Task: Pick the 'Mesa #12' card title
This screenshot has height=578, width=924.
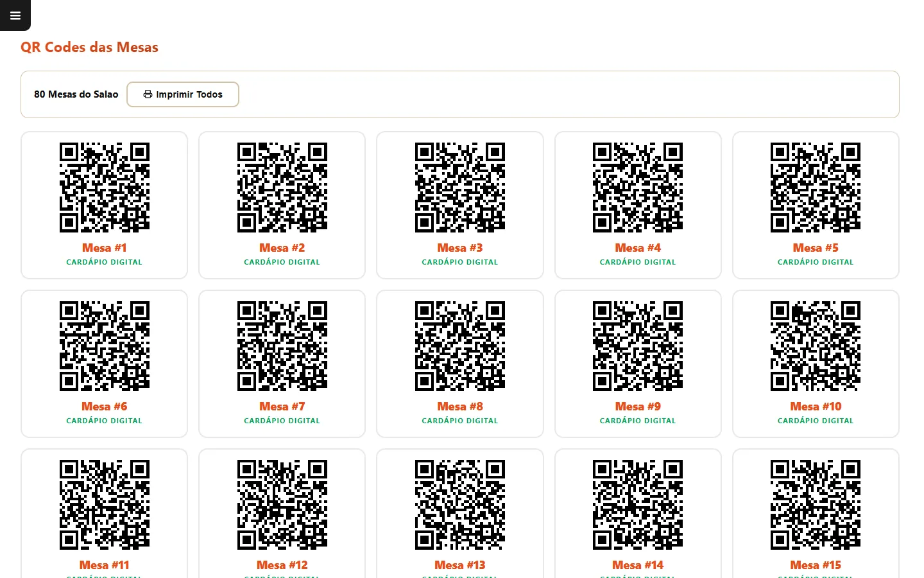Action: (x=282, y=565)
